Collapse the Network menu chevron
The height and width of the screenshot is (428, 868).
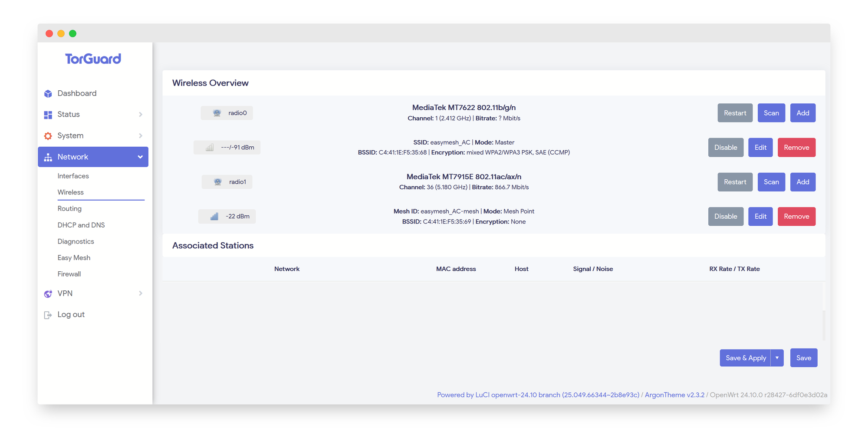pos(140,157)
